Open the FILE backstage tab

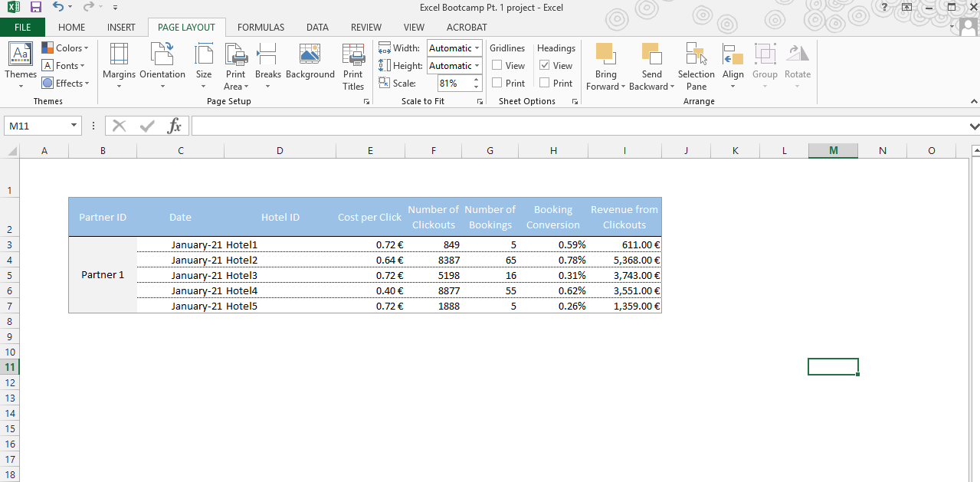click(x=23, y=27)
